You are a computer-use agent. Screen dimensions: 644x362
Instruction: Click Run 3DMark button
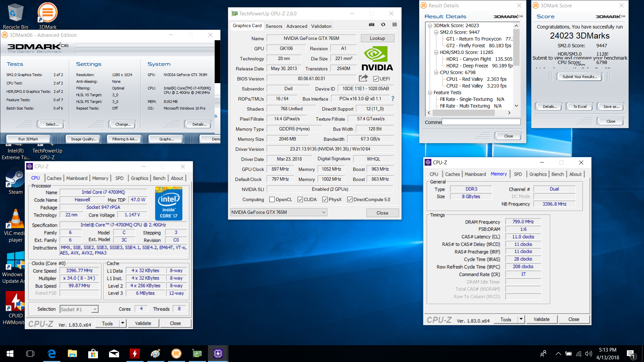point(28,139)
